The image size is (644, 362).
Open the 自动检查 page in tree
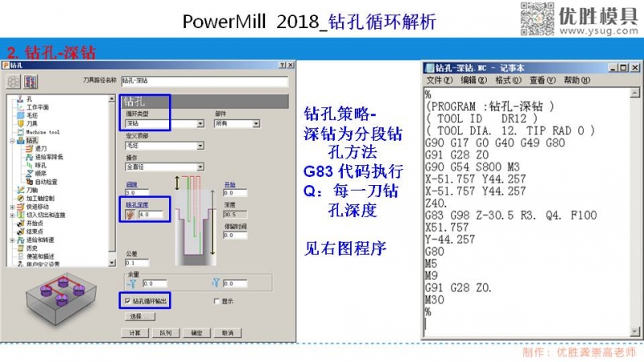tap(46, 182)
